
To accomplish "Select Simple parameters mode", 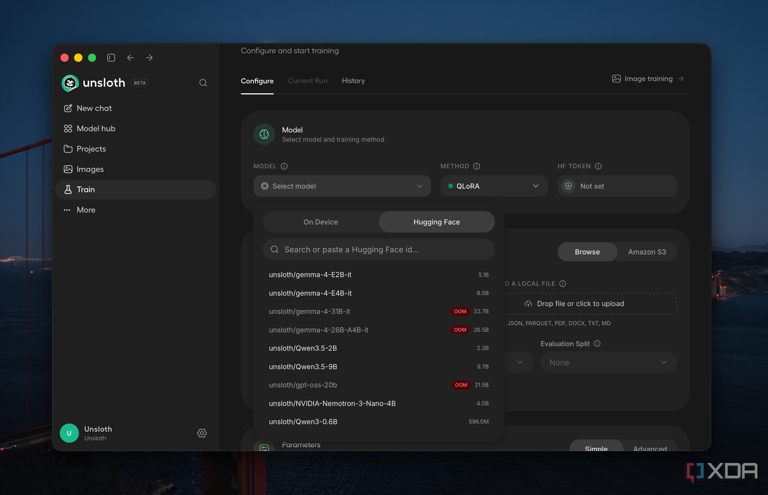I will 596,448.
